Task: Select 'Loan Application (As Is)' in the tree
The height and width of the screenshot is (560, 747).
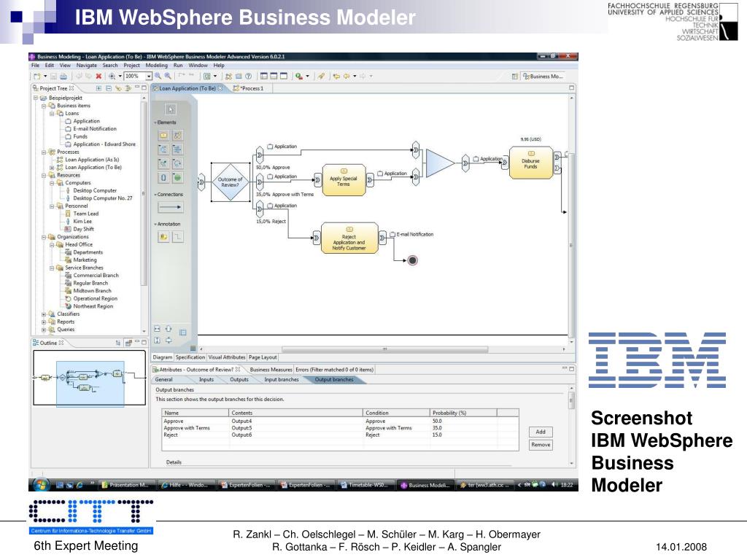Action: pyautogui.click(x=92, y=160)
